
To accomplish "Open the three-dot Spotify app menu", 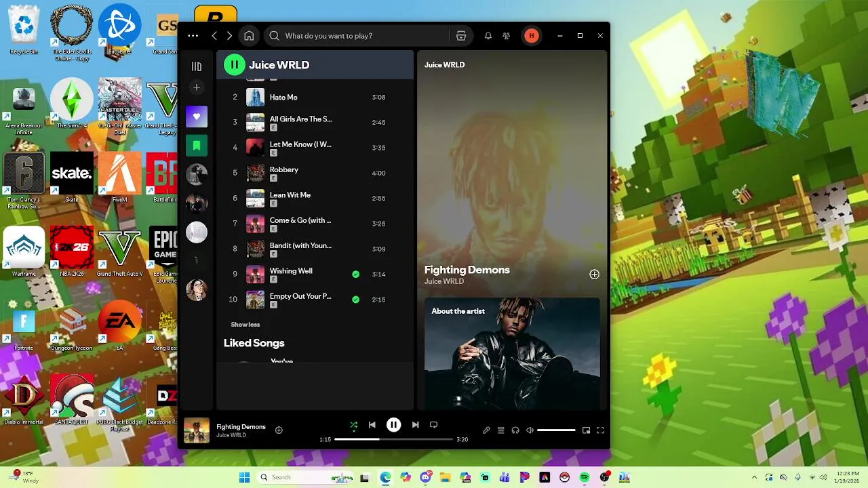I will (193, 36).
